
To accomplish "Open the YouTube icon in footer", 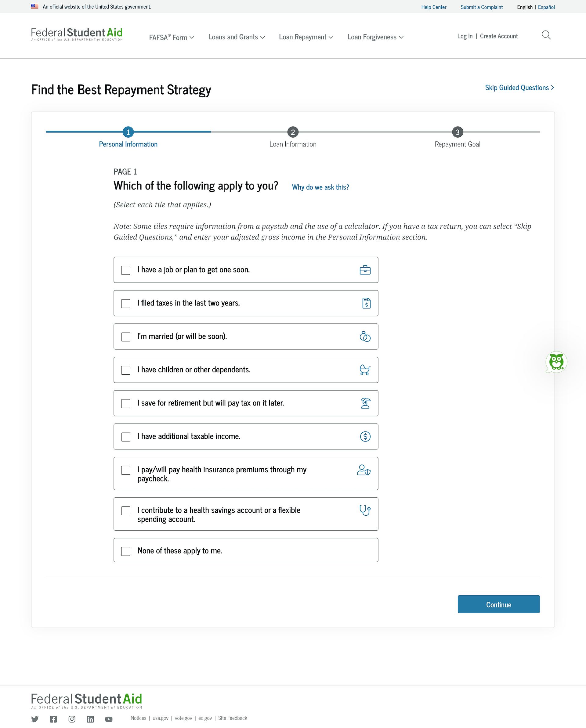I will [109, 719].
